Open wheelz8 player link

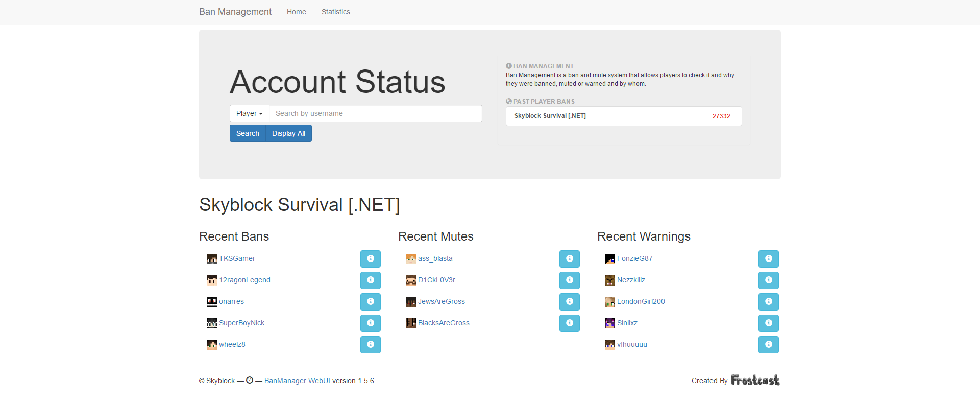[232, 344]
